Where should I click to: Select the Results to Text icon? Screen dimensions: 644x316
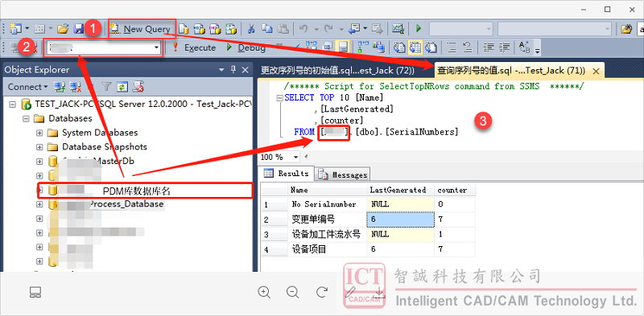coord(399,47)
